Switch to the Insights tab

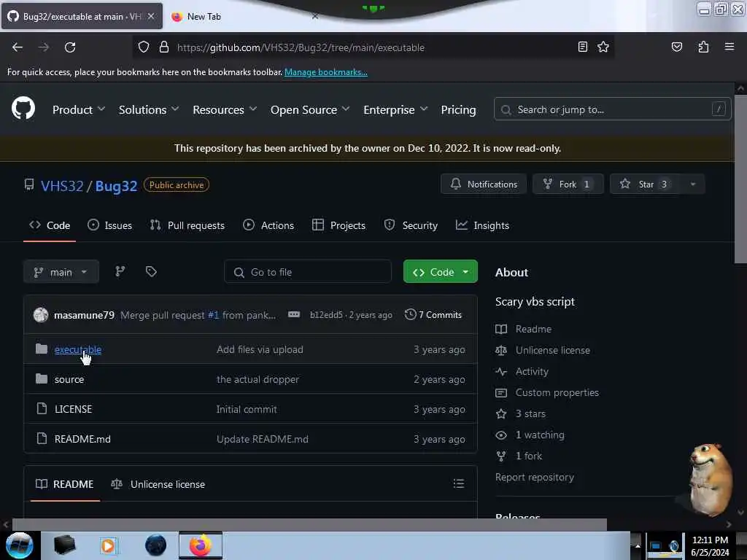coord(482,225)
